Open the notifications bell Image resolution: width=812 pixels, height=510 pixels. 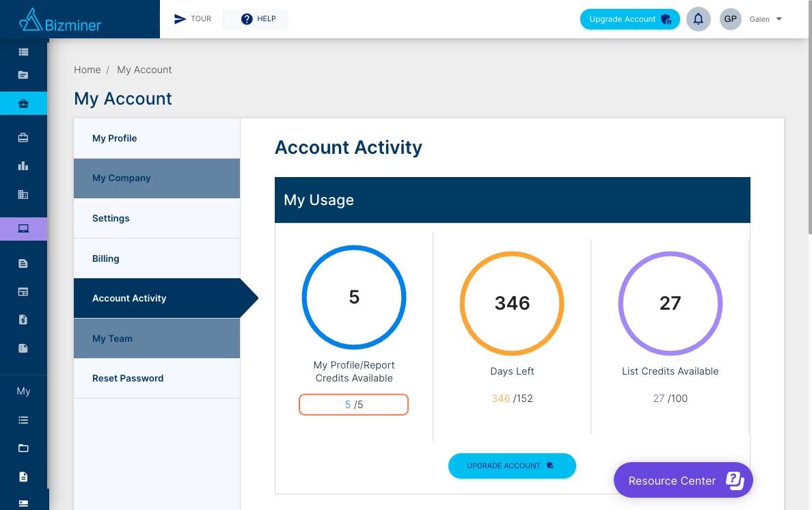pyautogui.click(x=698, y=19)
